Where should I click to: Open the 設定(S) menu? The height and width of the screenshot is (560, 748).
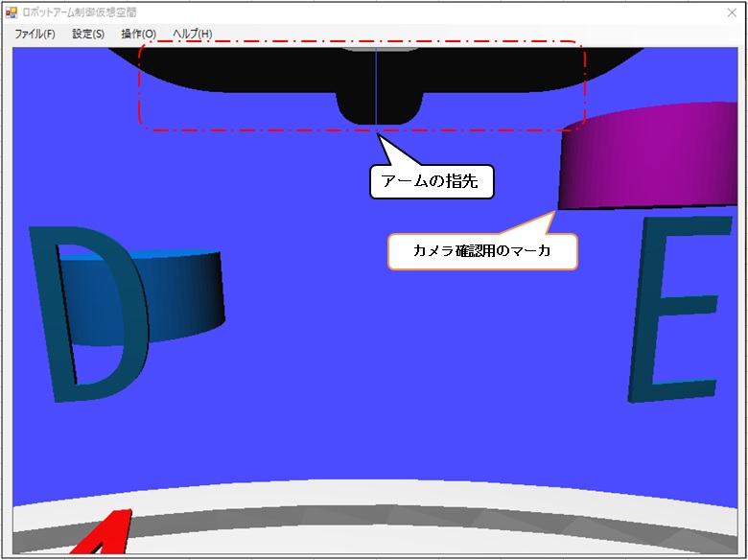pos(88,34)
